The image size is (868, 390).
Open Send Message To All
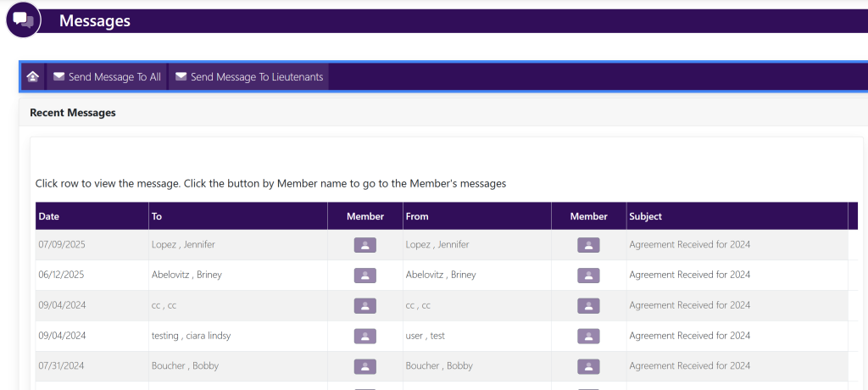point(107,77)
